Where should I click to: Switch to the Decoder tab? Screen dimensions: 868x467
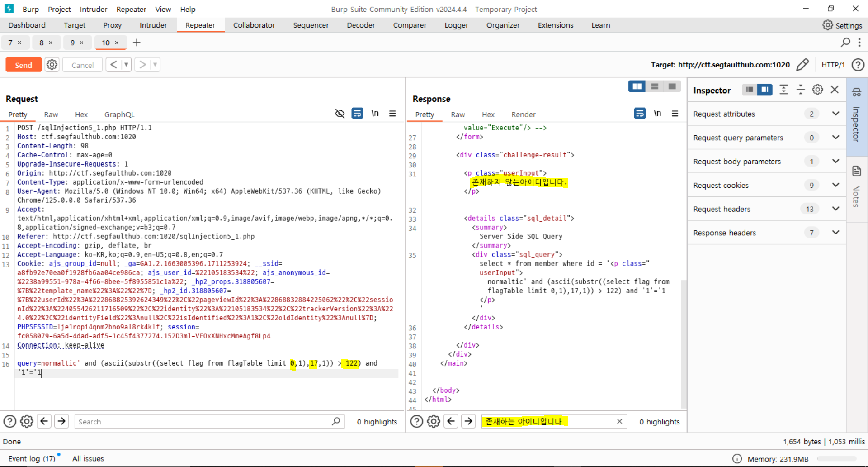pyautogui.click(x=361, y=25)
